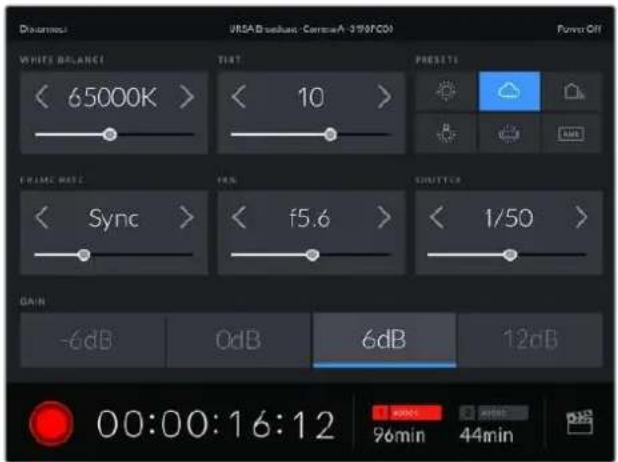
Task: Click the 1/50 shutter value
Action: click(x=508, y=218)
